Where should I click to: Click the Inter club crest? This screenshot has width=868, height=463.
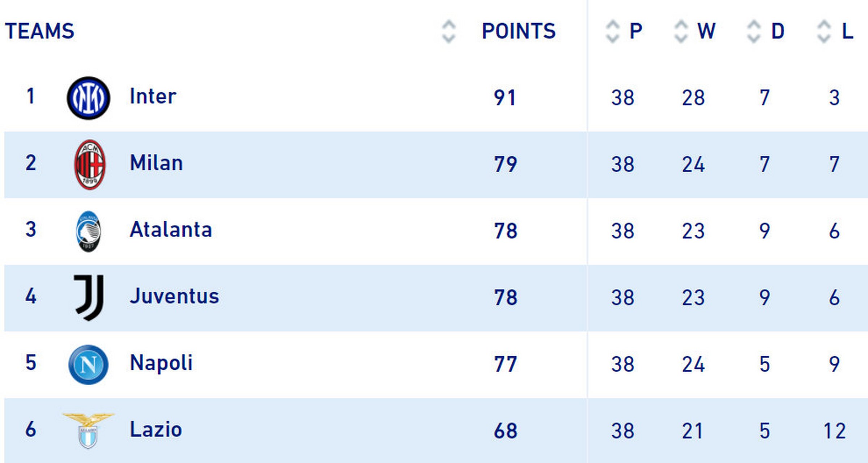pos(88,98)
